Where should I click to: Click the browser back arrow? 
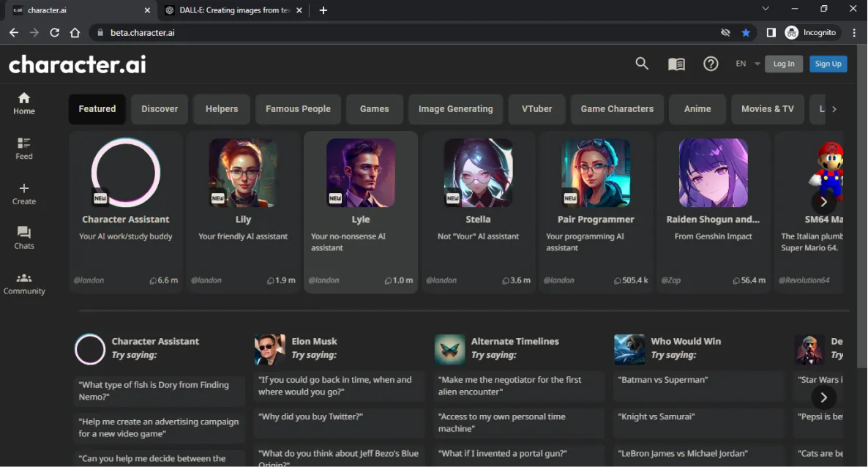[14, 33]
